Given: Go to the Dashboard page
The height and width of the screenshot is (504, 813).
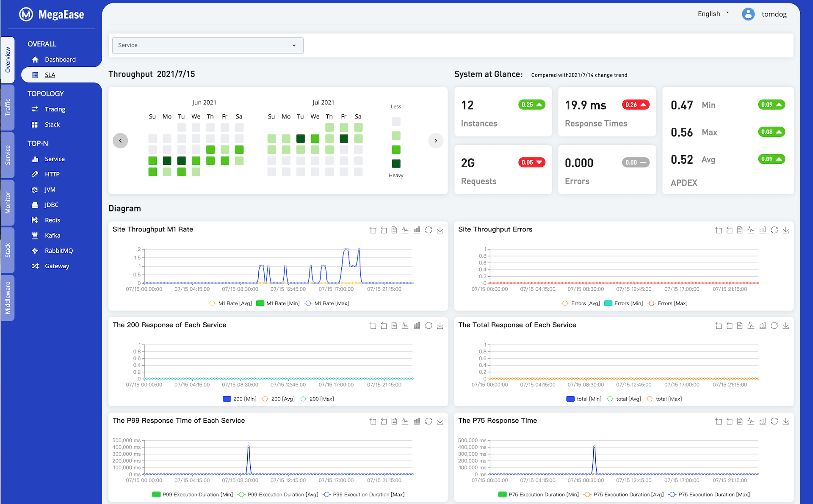Looking at the screenshot, I should pyautogui.click(x=60, y=60).
